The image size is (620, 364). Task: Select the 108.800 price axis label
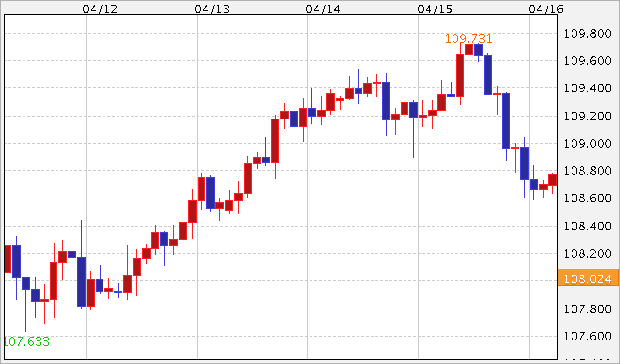coord(588,171)
